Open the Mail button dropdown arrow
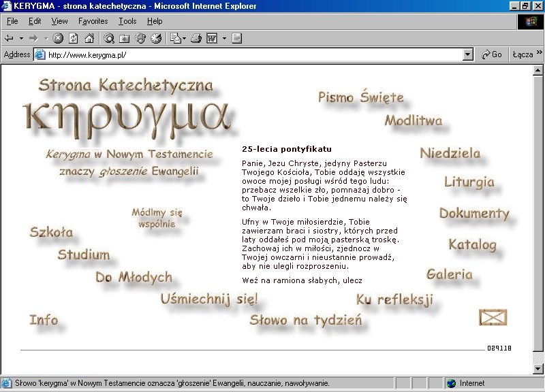Screen dimensions: 545x392 [185, 38]
